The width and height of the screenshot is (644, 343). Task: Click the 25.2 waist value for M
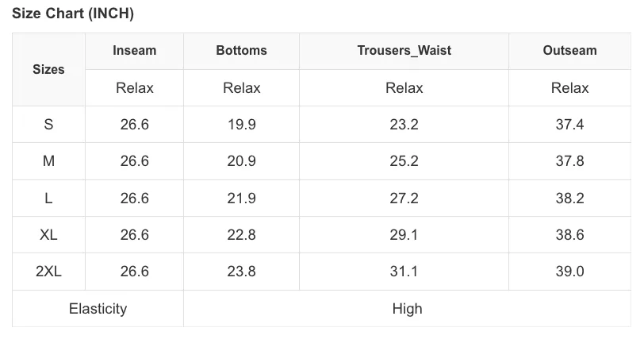[404, 161]
